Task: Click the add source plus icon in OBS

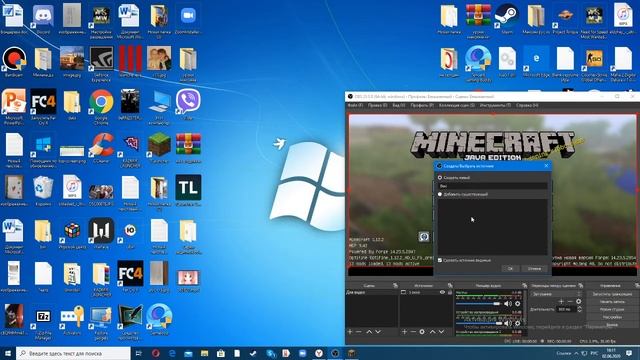Action: point(404,332)
